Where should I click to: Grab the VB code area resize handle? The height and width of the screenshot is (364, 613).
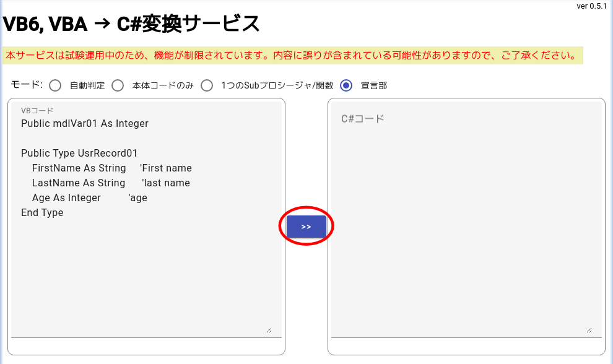(x=269, y=331)
